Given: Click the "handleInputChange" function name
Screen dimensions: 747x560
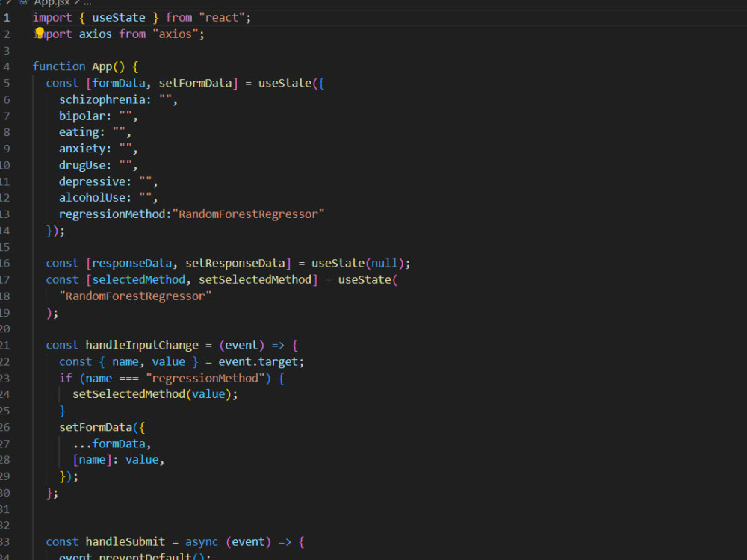Looking at the screenshot, I should (142, 345).
